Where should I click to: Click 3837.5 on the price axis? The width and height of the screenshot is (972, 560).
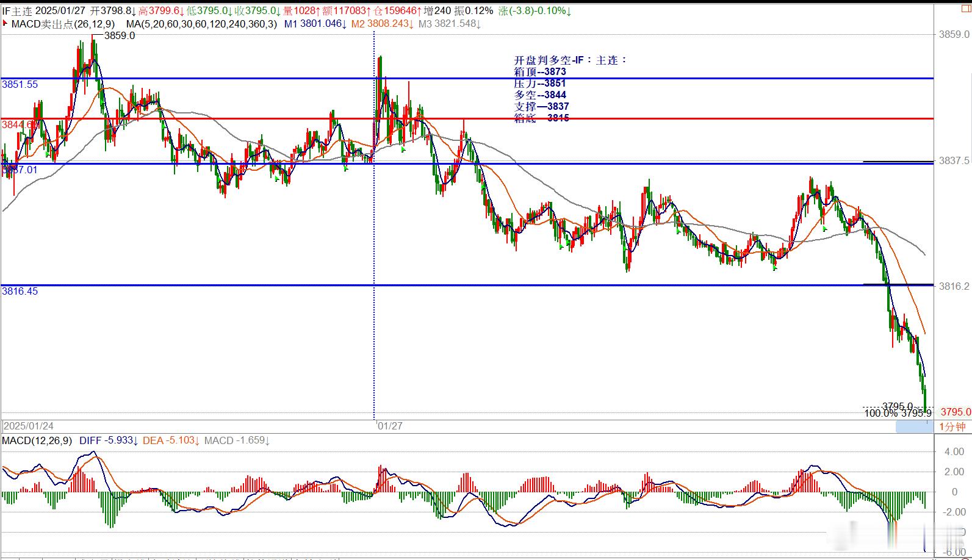pos(954,160)
